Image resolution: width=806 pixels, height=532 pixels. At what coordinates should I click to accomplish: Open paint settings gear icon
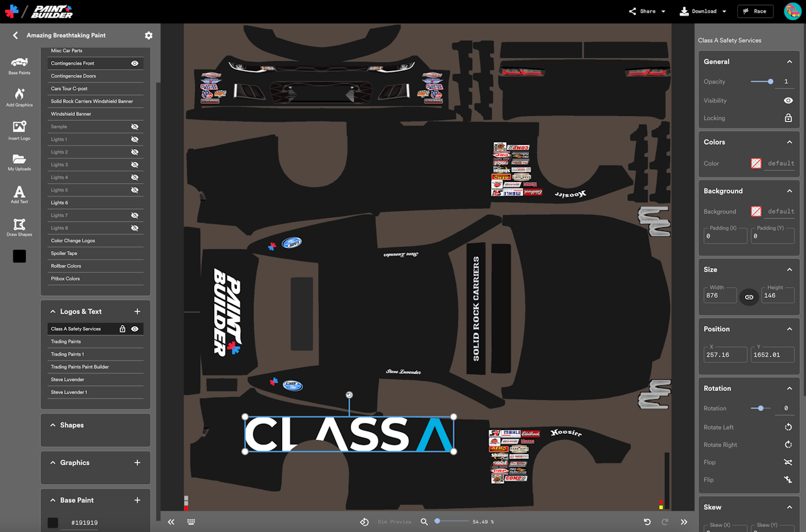pos(149,36)
